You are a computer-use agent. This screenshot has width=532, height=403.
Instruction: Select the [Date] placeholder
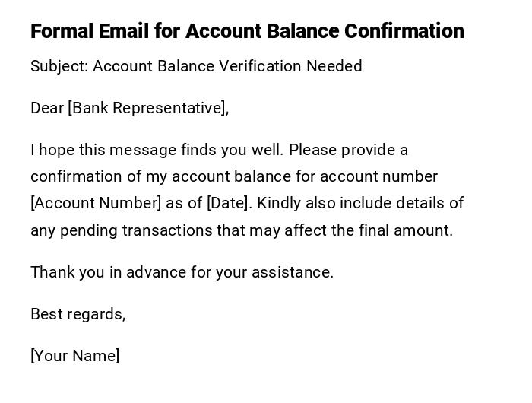tap(228, 203)
